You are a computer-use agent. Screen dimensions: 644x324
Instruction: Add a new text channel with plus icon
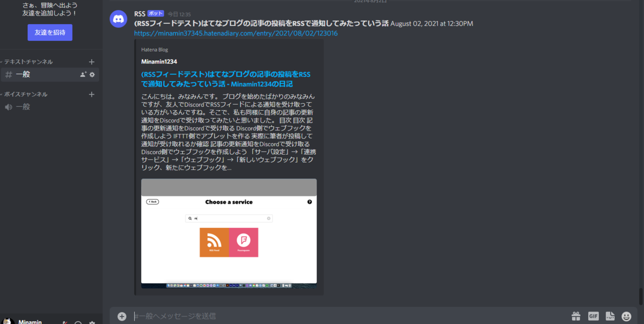pos(91,62)
